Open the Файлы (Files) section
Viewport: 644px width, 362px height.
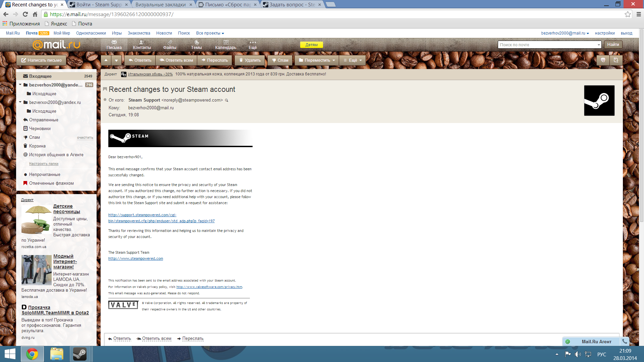point(170,45)
